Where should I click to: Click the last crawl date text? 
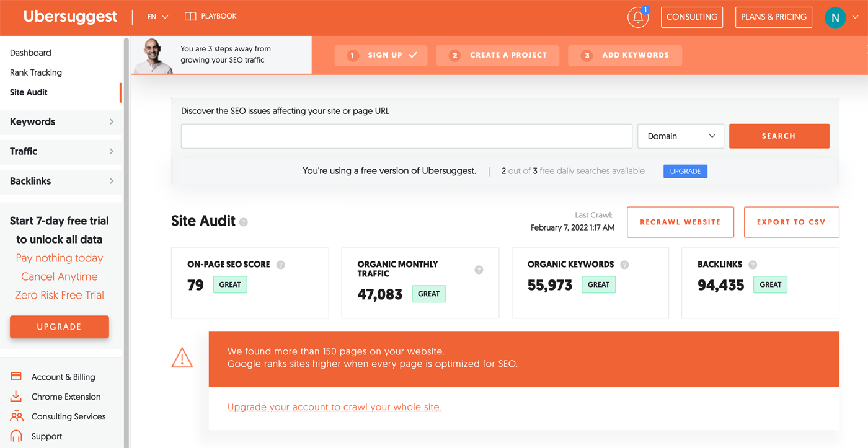(572, 227)
